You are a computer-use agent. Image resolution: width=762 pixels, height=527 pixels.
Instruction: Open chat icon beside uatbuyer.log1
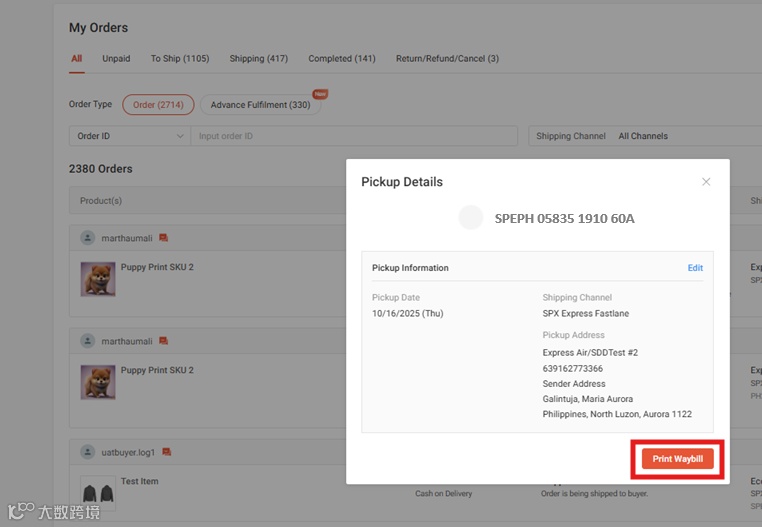(x=166, y=452)
